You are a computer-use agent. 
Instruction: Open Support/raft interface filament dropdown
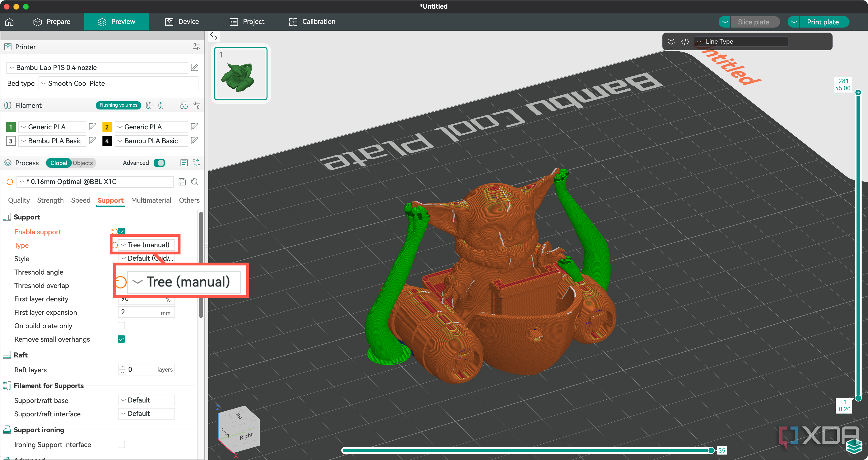146,414
